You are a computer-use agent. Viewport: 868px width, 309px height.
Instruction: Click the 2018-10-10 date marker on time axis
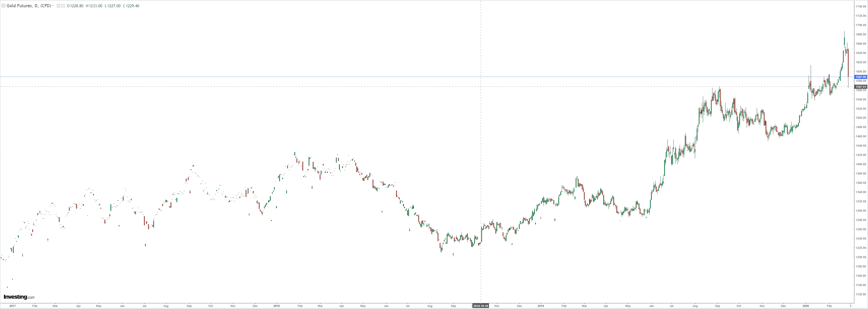click(480, 306)
